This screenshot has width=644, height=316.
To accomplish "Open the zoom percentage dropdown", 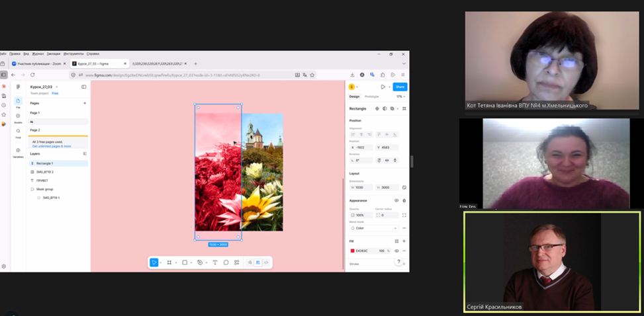I will tap(400, 97).
